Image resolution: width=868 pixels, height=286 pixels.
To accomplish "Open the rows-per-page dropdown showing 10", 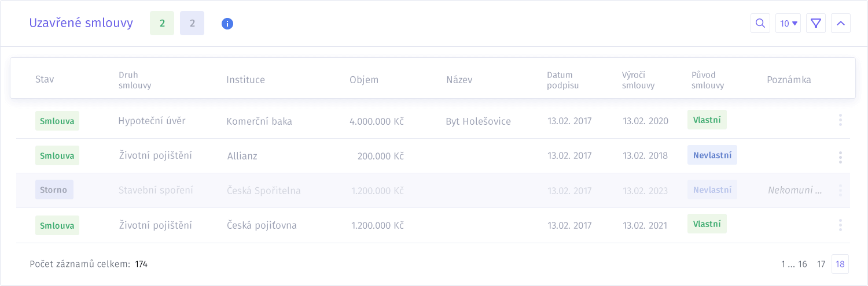I will click(788, 23).
